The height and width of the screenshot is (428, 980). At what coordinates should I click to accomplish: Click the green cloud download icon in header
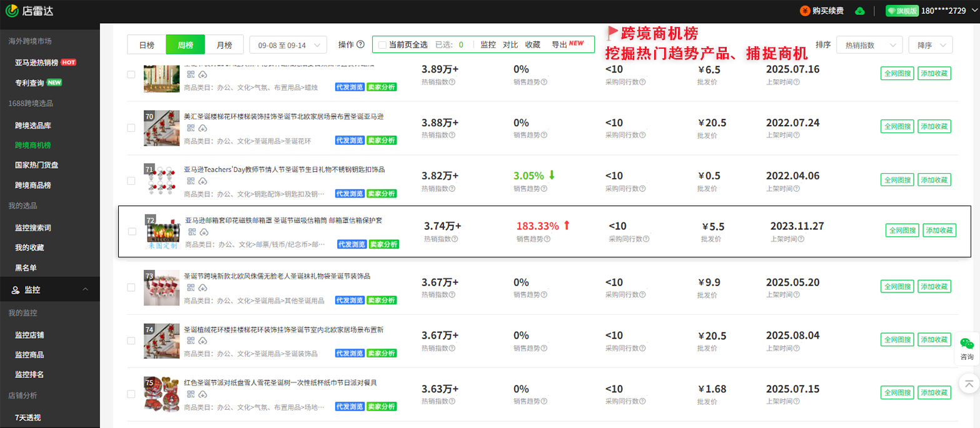861,11
